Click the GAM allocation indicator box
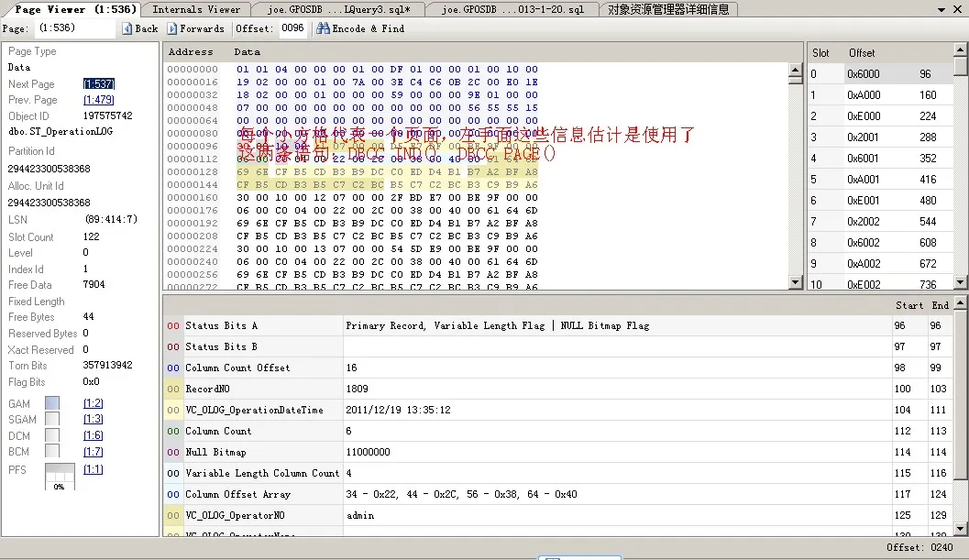The image size is (969, 560). 52,403
